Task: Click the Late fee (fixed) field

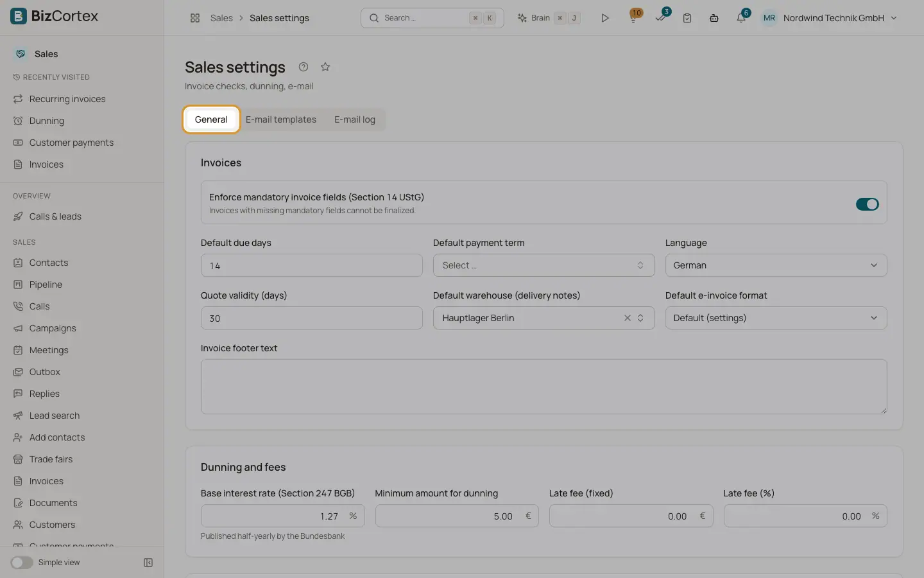Action: 631,516
